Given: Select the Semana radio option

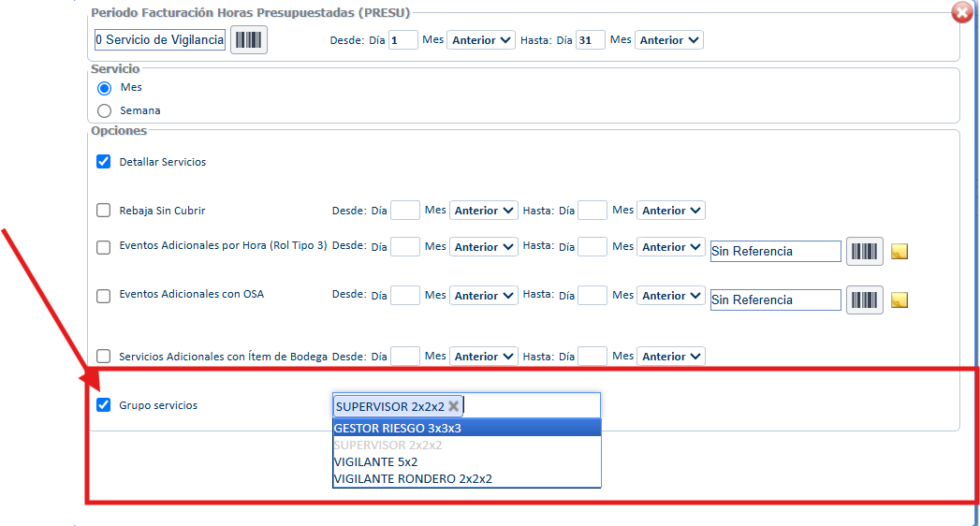Looking at the screenshot, I should click(105, 110).
